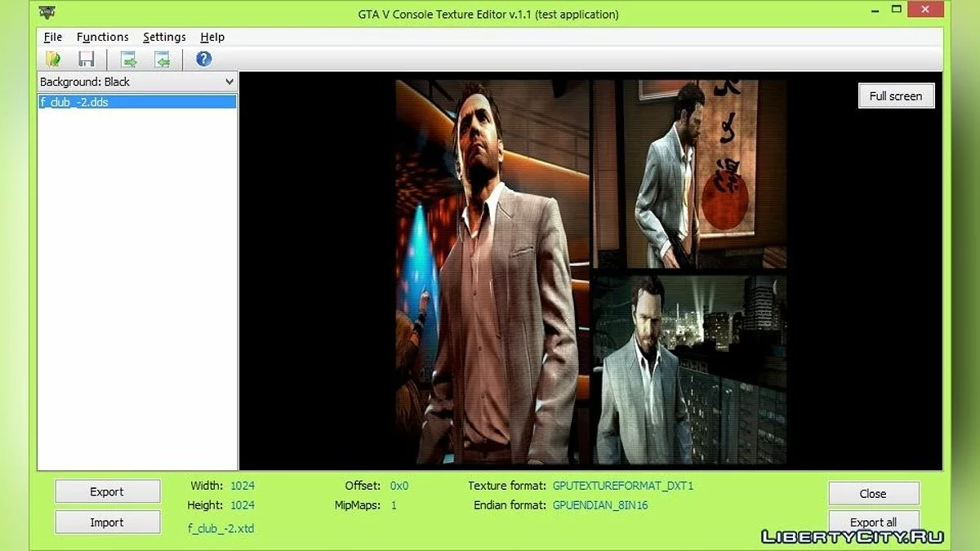Click the application icon in the title bar
The image size is (980, 551).
point(47,13)
